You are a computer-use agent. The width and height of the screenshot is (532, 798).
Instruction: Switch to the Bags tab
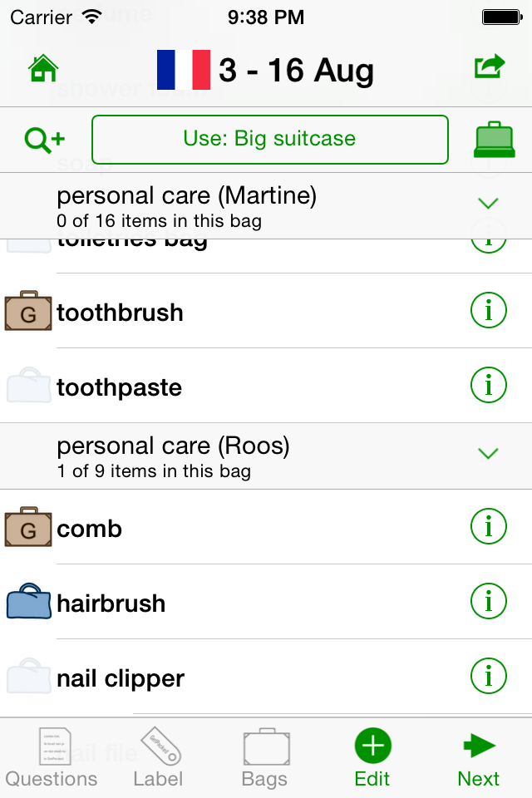(265, 756)
